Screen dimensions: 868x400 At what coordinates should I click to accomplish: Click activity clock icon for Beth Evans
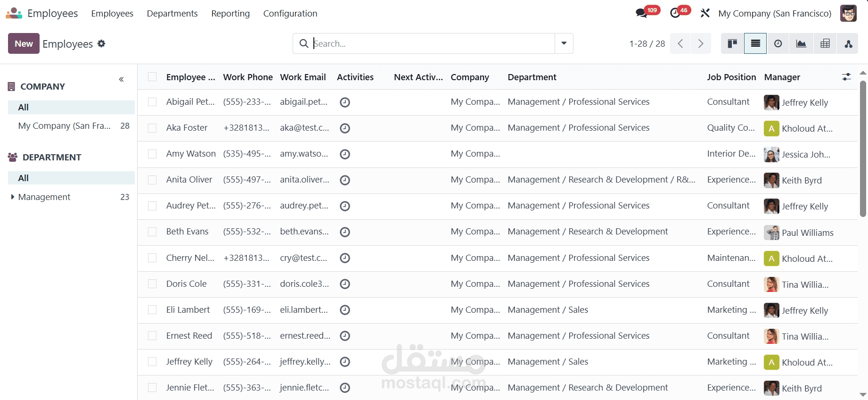click(x=345, y=232)
